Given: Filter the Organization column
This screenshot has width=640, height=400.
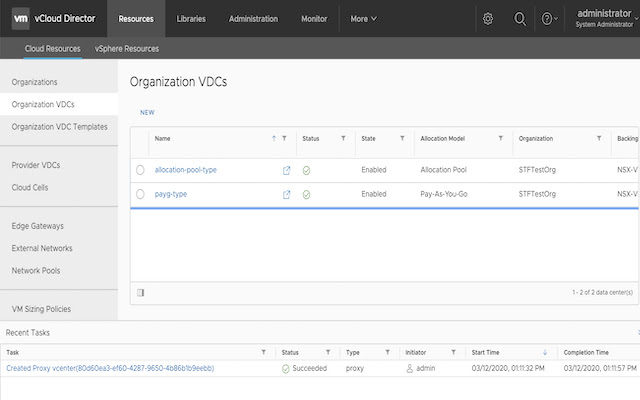Looking at the screenshot, I should click(x=599, y=138).
